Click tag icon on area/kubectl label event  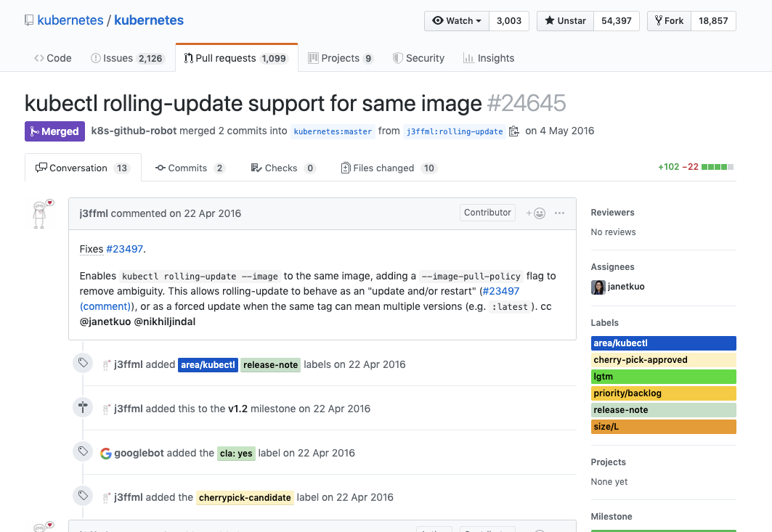[x=83, y=363]
